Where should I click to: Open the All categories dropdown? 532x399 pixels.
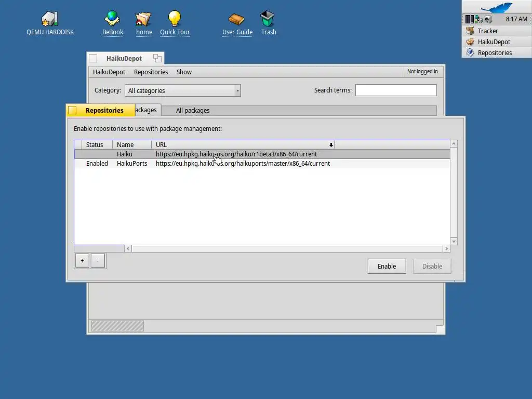coord(182,90)
